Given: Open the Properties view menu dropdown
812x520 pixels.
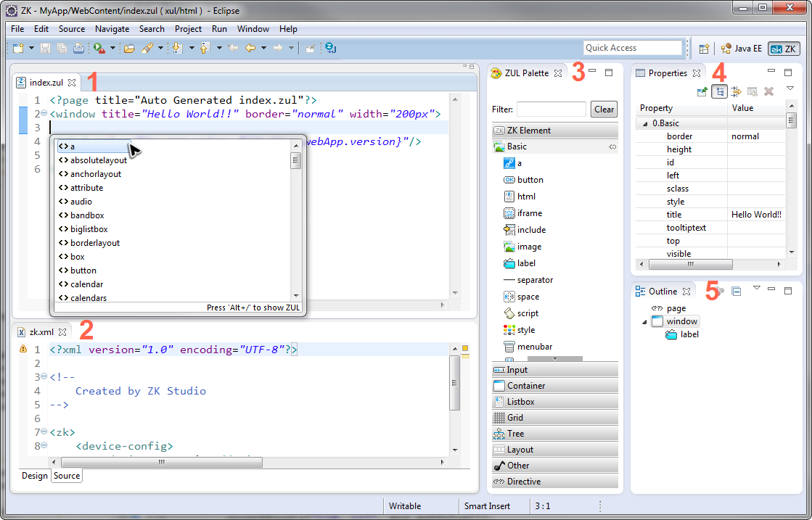Looking at the screenshot, I should pos(790,88).
